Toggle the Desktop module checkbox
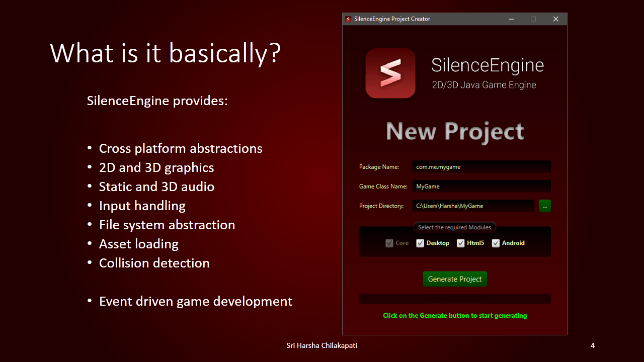 coord(420,243)
